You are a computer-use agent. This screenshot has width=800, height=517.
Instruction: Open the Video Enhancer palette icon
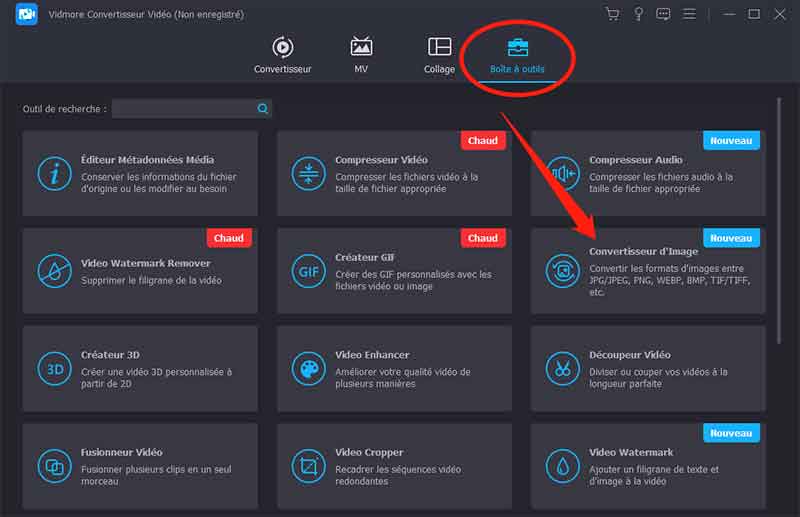point(308,368)
